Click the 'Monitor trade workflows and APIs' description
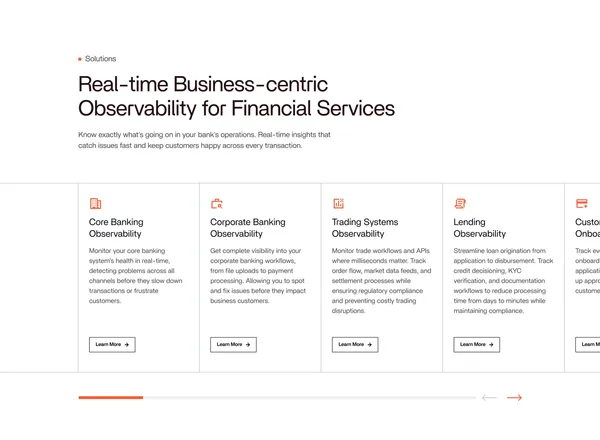The width and height of the screenshot is (600, 440). 382,280
